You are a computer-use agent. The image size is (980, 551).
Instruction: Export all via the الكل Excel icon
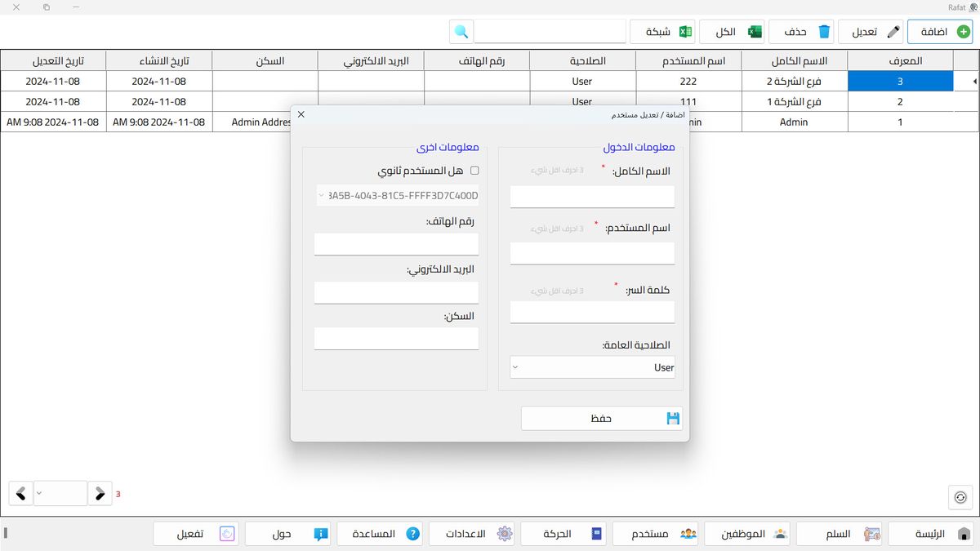pyautogui.click(x=755, y=32)
